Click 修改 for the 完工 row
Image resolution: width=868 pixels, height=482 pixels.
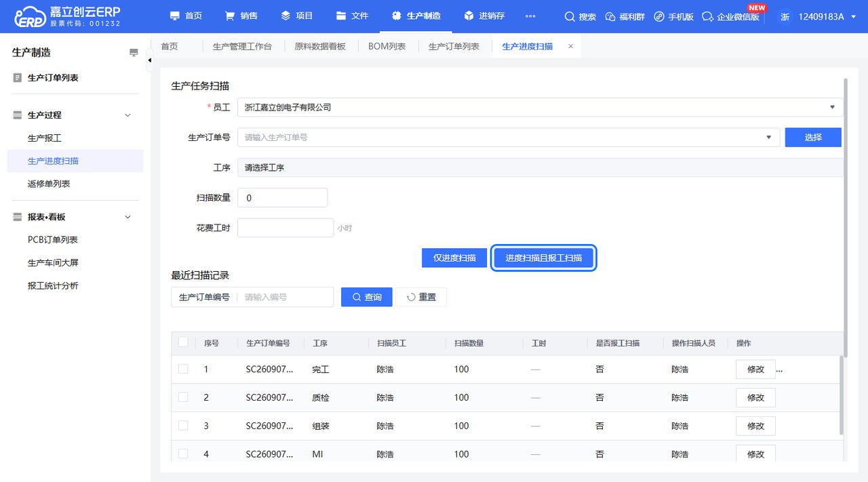point(755,369)
